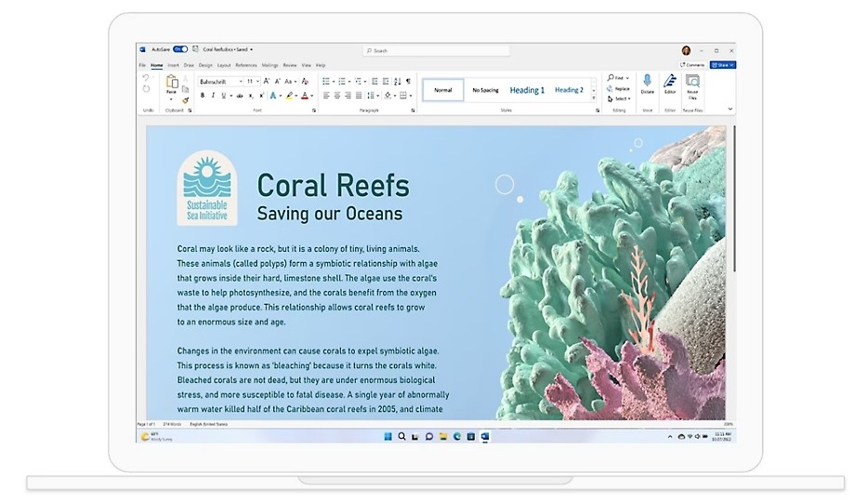Click the Sort A-Z icon

point(398,82)
